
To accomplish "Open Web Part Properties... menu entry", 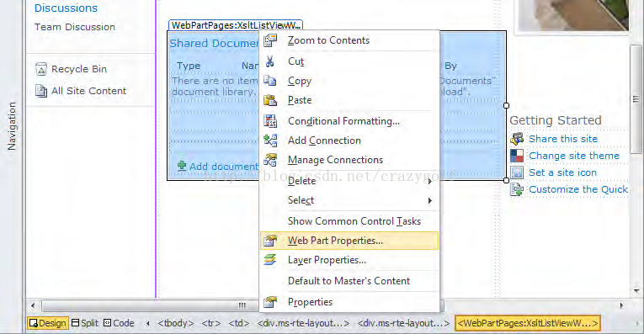I will (x=349, y=241).
